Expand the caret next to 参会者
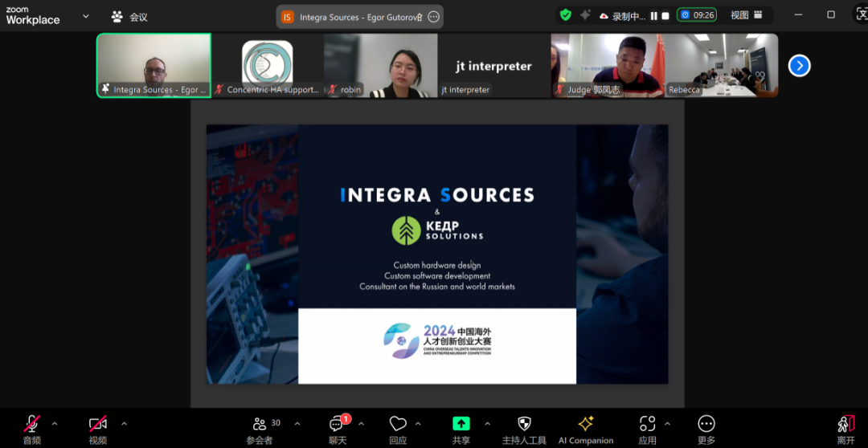Screen dimensions: 868x448 coord(297,424)
